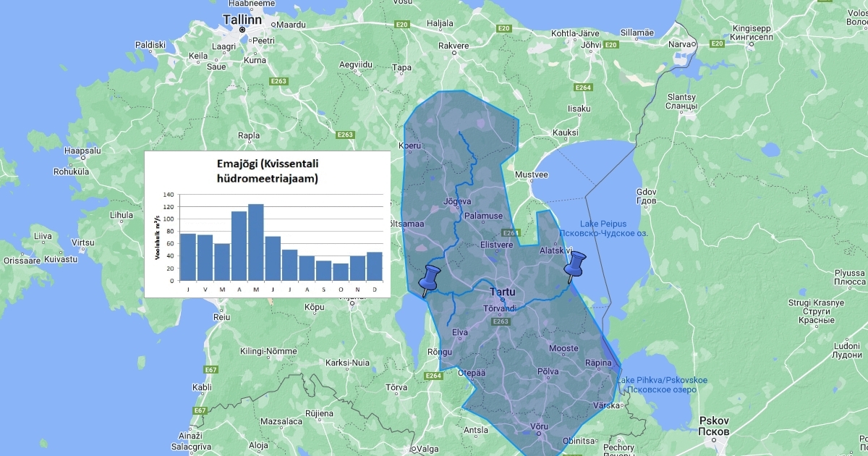Click the tallest bar in the Emajõgi chart
Screen dimensions: 868x456
[255, 242]
